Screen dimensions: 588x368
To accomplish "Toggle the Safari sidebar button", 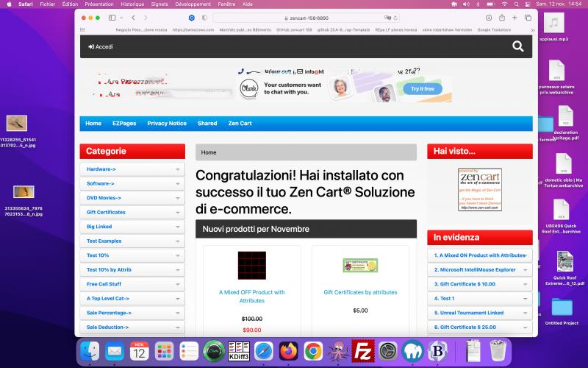I will click(112, 18).
